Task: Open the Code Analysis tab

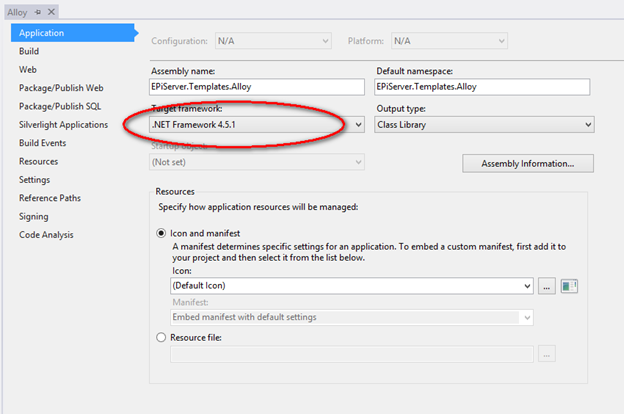Action: [46, 235]
